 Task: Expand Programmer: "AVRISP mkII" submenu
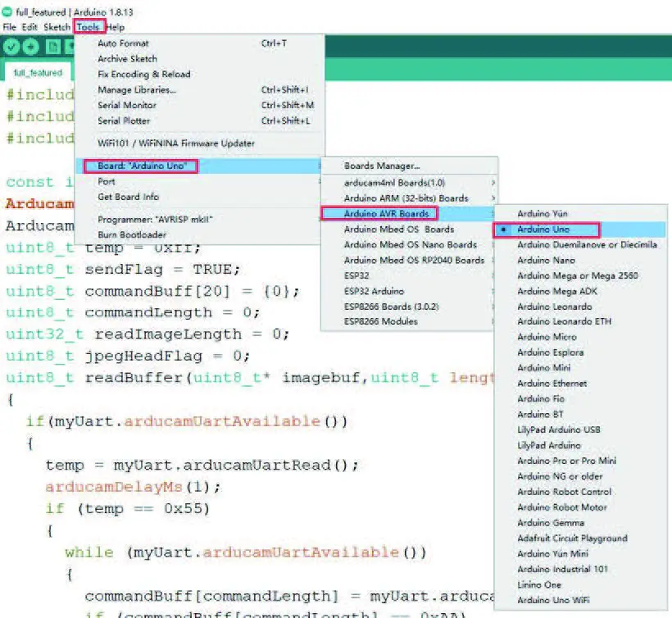coord(200,220)
